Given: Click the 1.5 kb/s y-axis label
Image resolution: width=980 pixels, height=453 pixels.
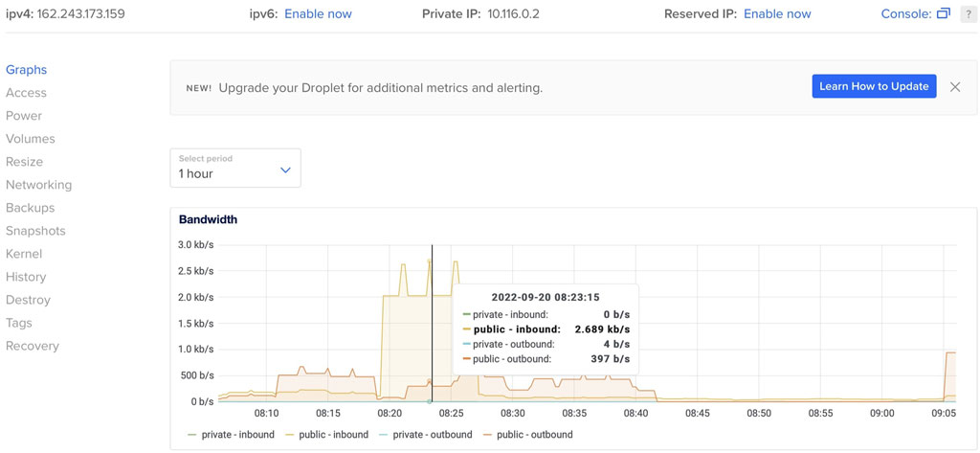Looking at the screenshot, I should click(196, 324).
